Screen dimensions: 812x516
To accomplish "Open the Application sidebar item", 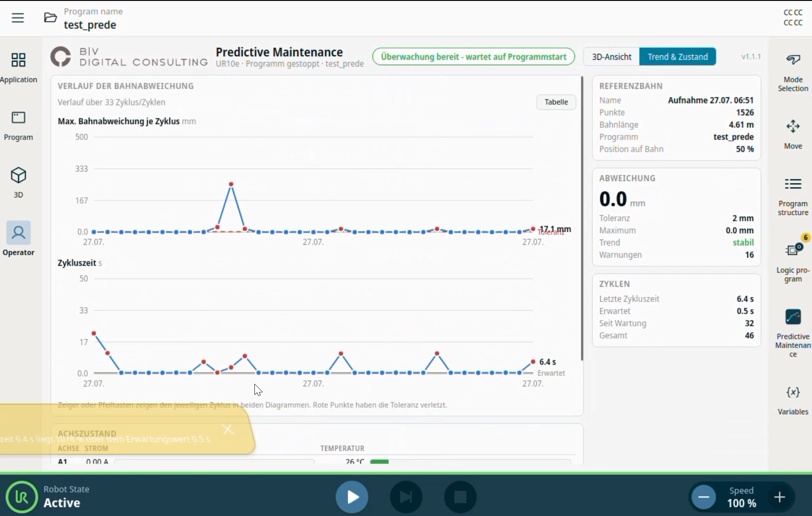I will (19, 68).
